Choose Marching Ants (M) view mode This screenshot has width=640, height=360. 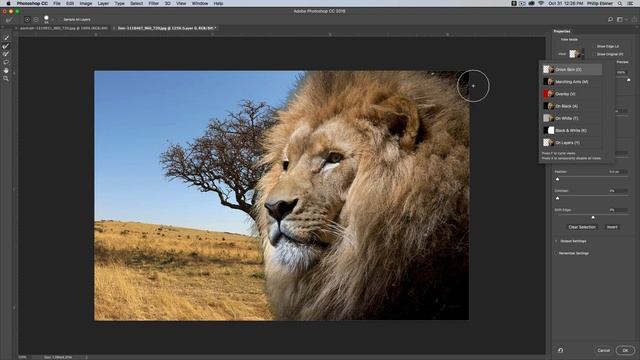click(572, 82)
